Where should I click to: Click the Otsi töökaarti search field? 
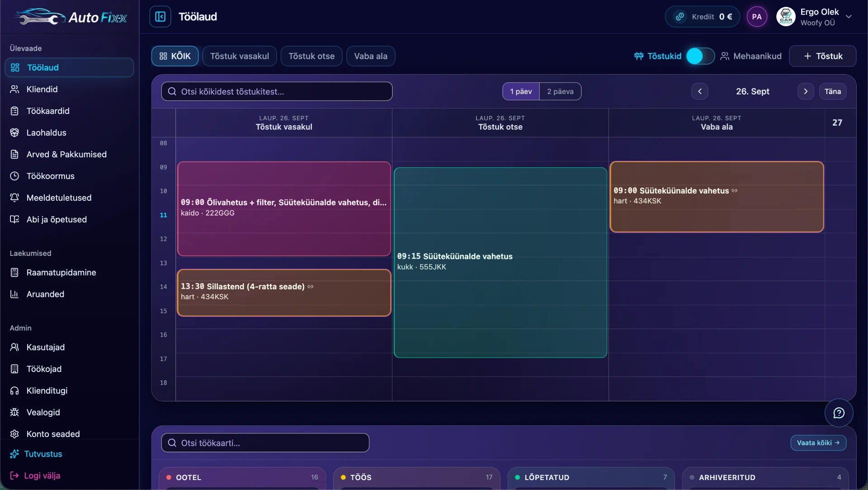coord(265,443)
